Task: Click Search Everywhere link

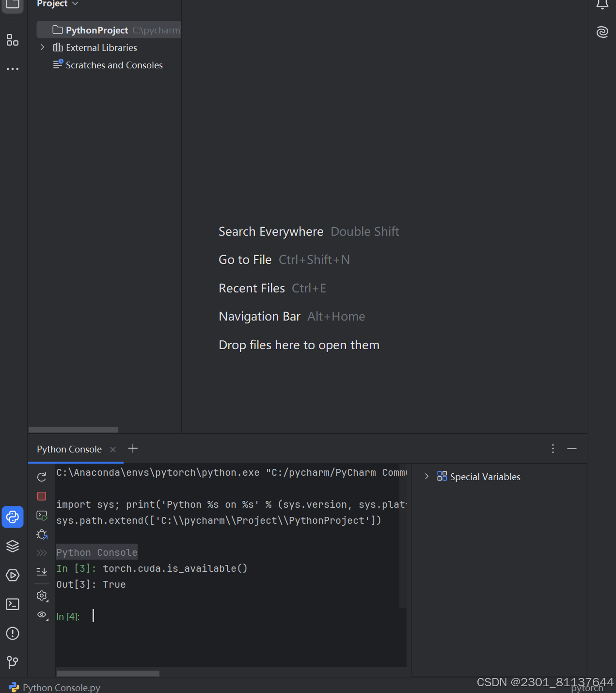Action: tap(271, 231)
